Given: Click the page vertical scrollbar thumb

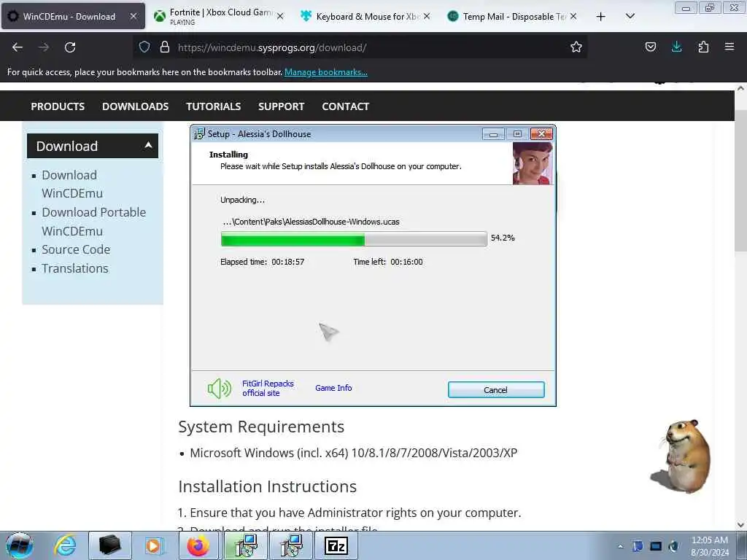Looking at the screenshot, I should [741, 181].
